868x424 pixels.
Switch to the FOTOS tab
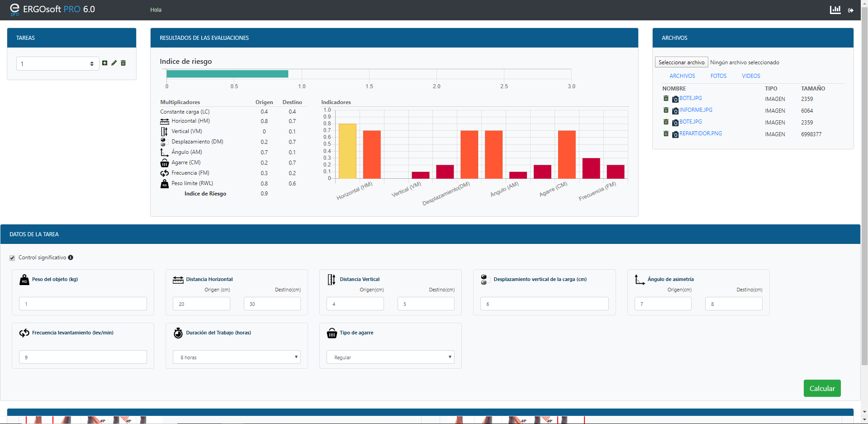pyautogui.click(x=718, y=76)
